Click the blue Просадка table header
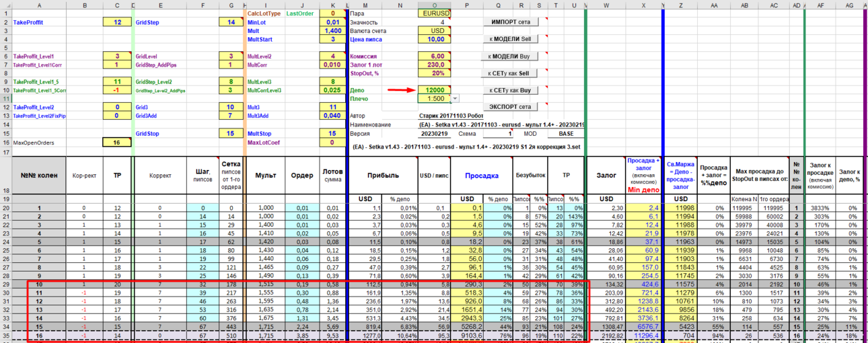868x343 pixels. click(x=482, y=175)
